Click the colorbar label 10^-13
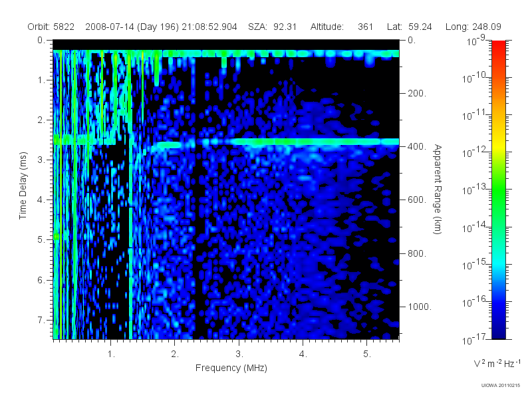532x399 pixels. (x=475, y=189)
